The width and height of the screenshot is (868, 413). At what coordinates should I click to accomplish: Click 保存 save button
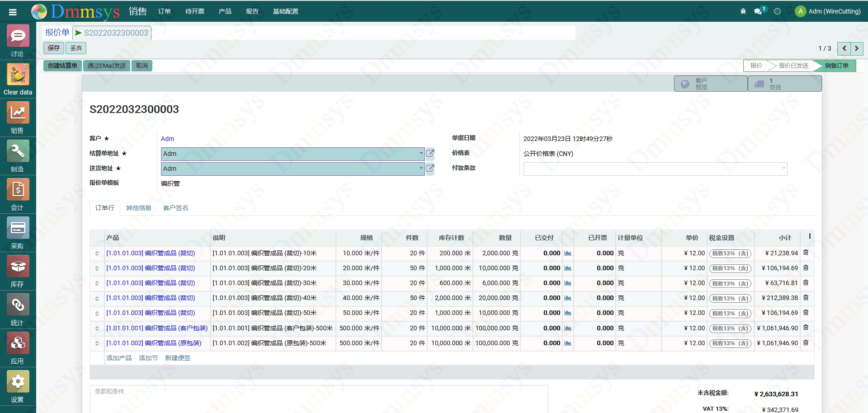(x=54, y=48)
